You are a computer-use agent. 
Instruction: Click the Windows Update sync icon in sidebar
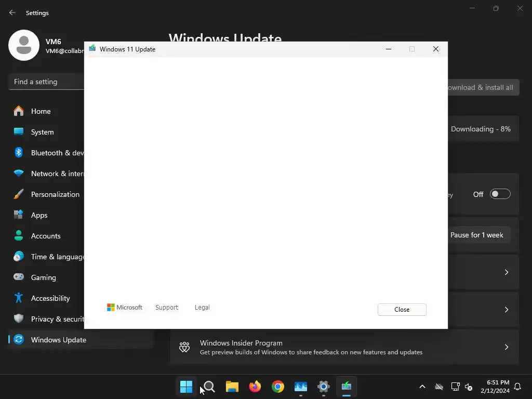[19, 339]
